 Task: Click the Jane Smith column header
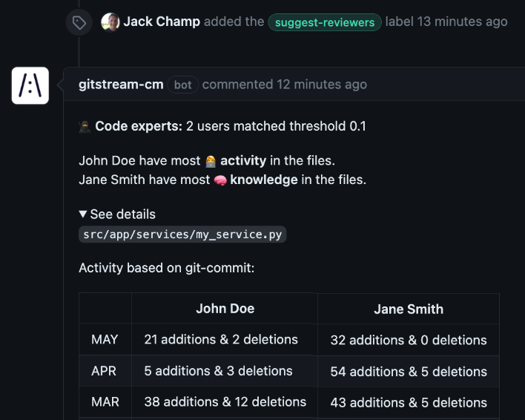pos(409,309)
